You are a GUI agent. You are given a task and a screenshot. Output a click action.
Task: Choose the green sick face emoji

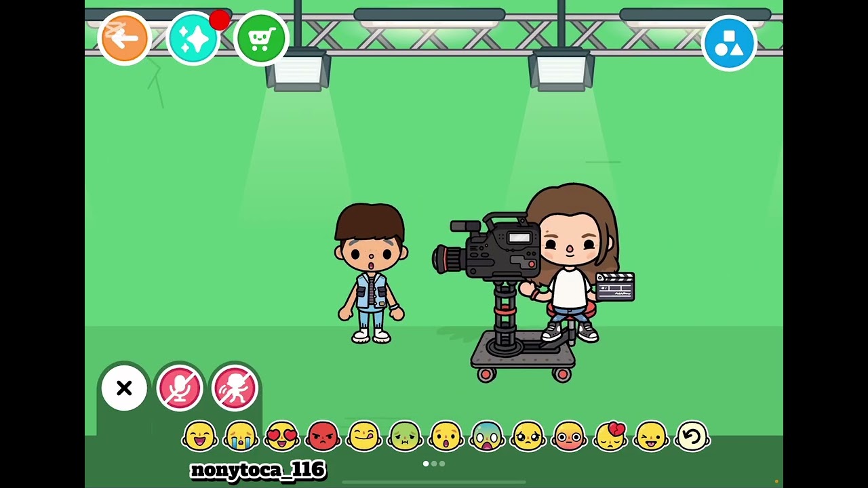pyautogui.click(x=405, y=436)
